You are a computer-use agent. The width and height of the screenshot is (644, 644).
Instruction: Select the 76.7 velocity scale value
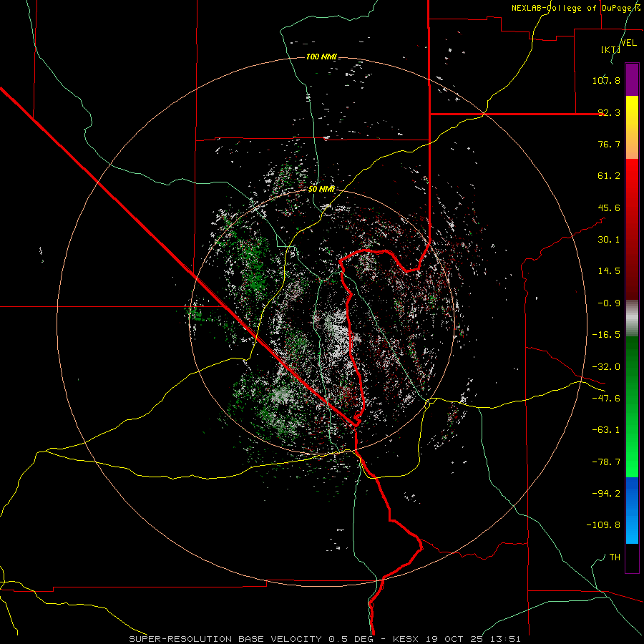pos(609,144)
